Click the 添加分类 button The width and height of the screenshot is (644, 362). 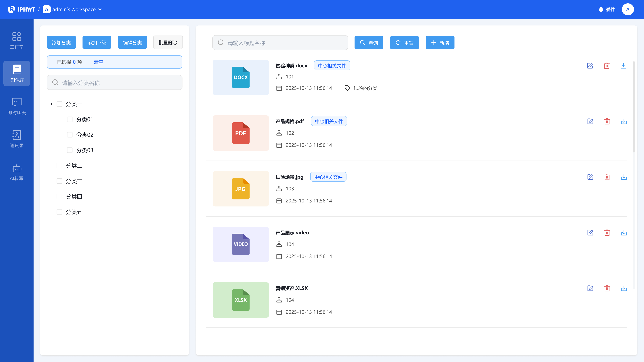point(61,42)
